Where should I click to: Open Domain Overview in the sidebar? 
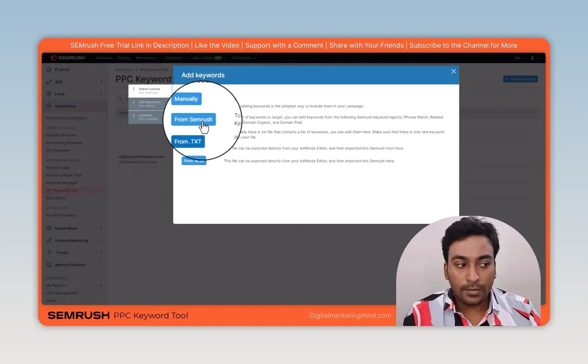tap(61, 135)
